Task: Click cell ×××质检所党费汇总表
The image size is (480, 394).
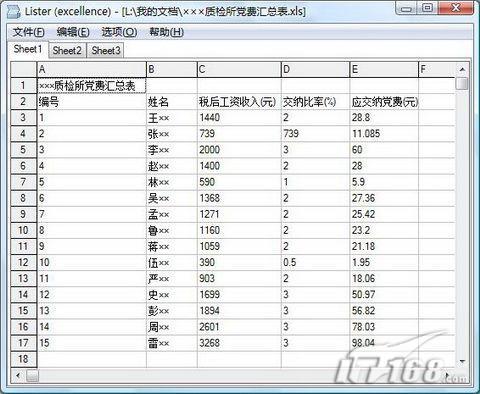Action: (x=91, y=86)
